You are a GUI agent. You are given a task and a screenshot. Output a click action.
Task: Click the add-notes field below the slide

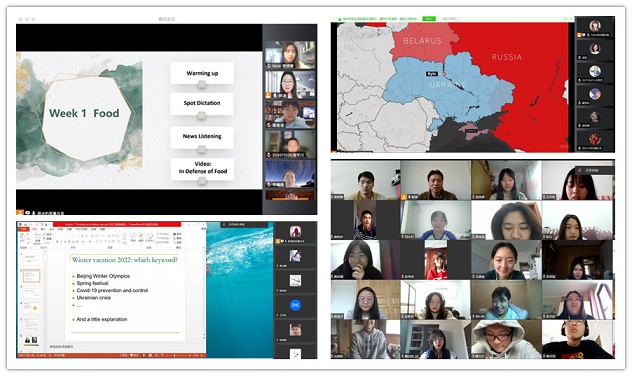121,347
